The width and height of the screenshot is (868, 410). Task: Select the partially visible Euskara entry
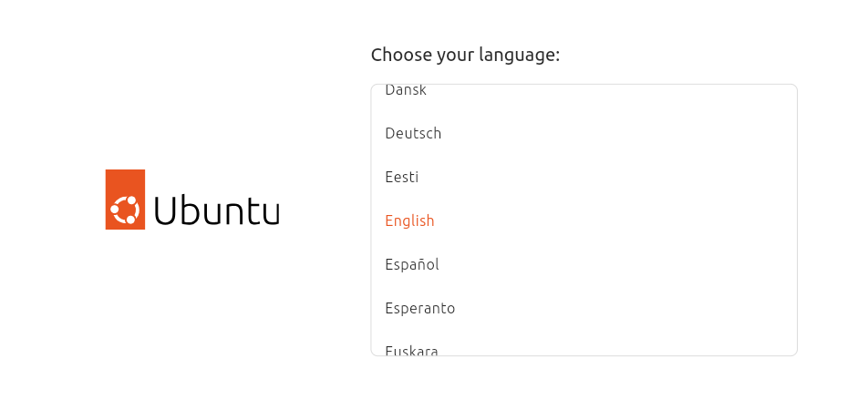[411, 350]
